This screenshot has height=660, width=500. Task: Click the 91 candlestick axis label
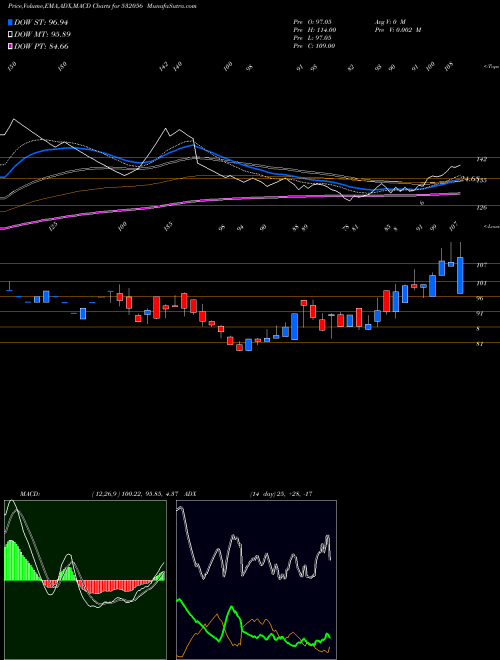[x=480, y=314]
